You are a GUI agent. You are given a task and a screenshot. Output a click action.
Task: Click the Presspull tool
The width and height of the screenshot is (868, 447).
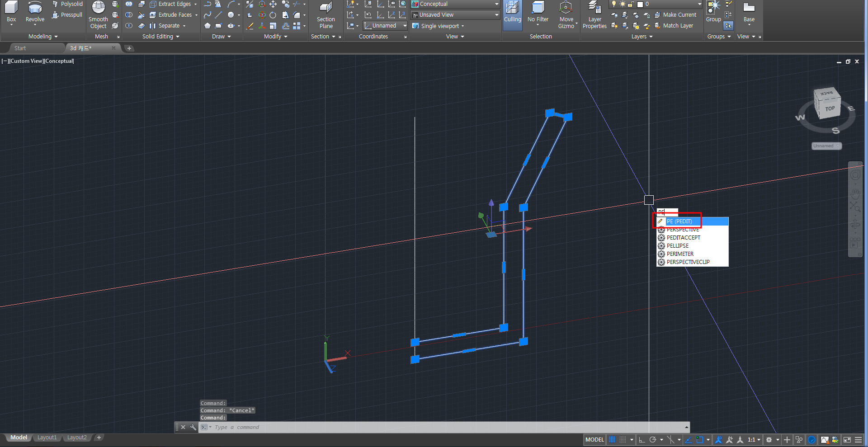(x=67, y=15)
